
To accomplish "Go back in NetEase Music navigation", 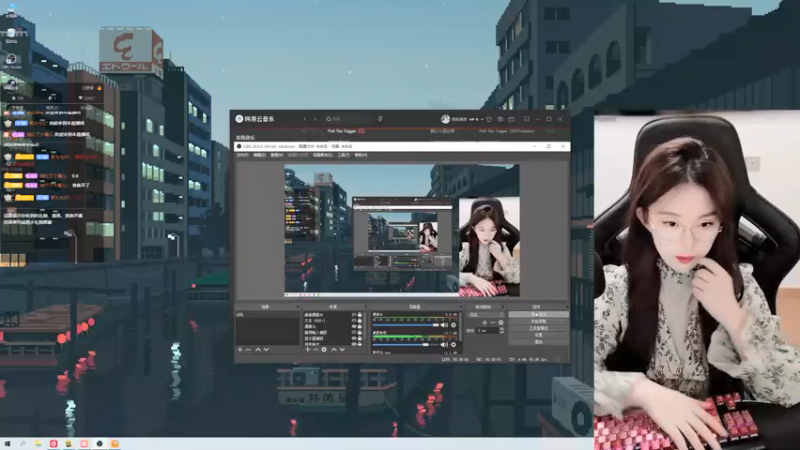I will click(305, 119).
